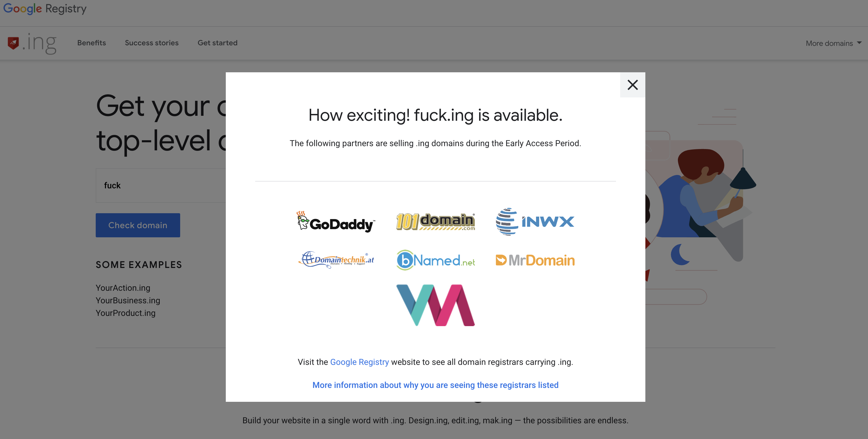Screen dimensions: 868x439
Task: Click the YourAction.ing example text
Action: click(123, 288)
